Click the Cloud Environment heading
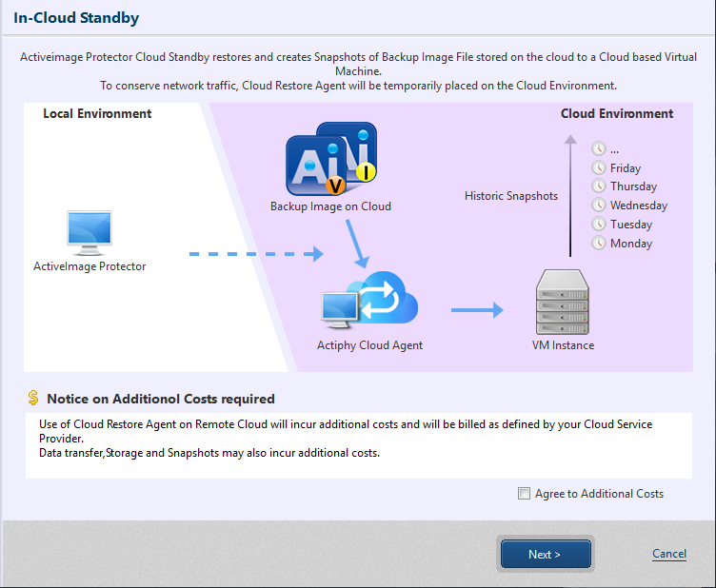This screenshot has width=716, height=588. coord(616,114)
